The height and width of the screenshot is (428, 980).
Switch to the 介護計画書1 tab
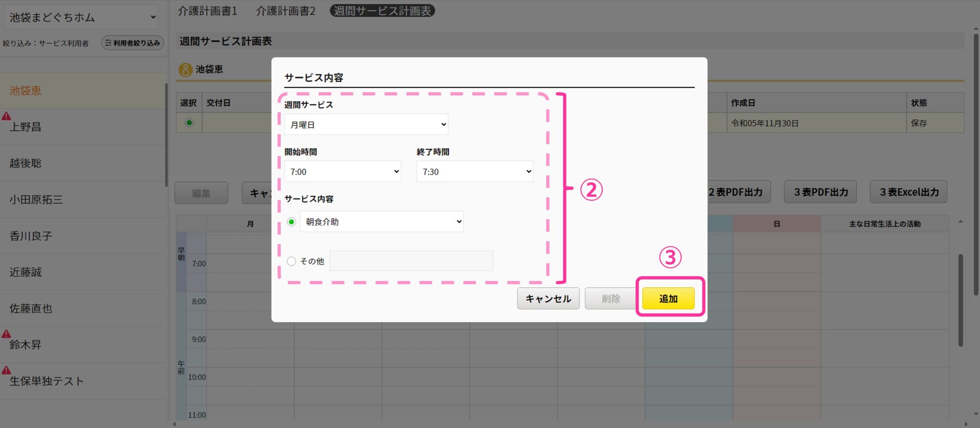point(207,11)
